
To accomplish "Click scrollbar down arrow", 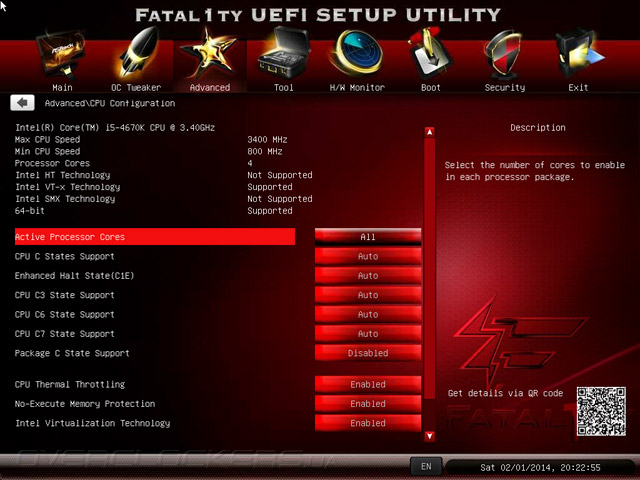I will tap(429, 436).
